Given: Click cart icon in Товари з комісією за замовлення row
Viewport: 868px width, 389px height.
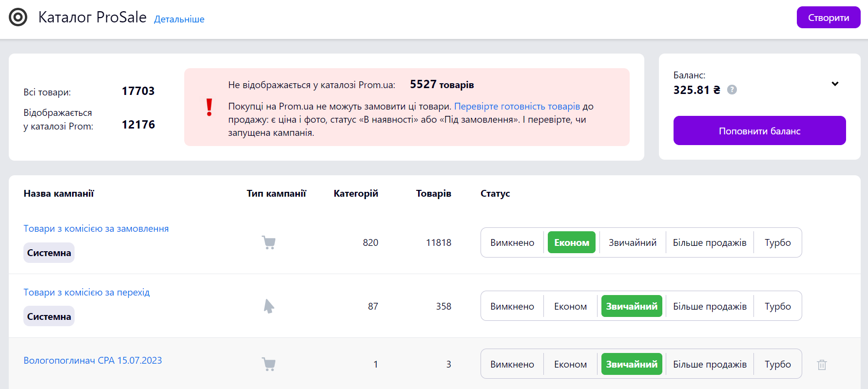Looking at the screenshot, I should 269,242.
